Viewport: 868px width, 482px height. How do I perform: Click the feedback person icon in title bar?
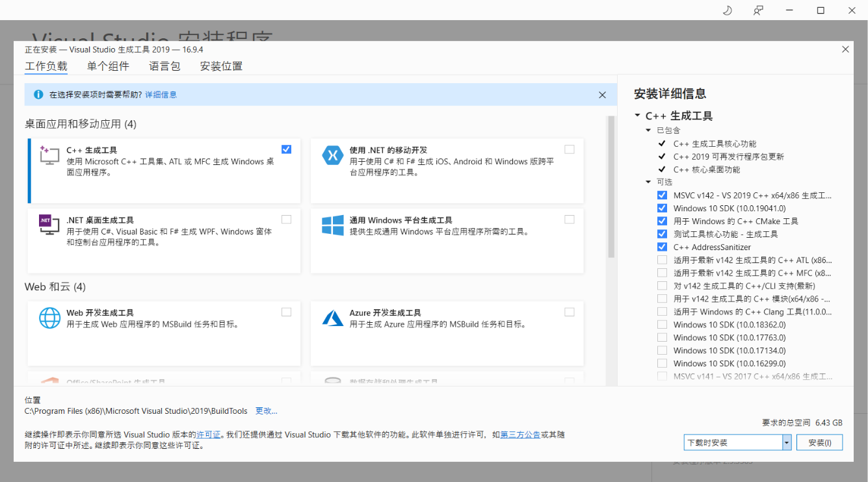tap(758, 10)
